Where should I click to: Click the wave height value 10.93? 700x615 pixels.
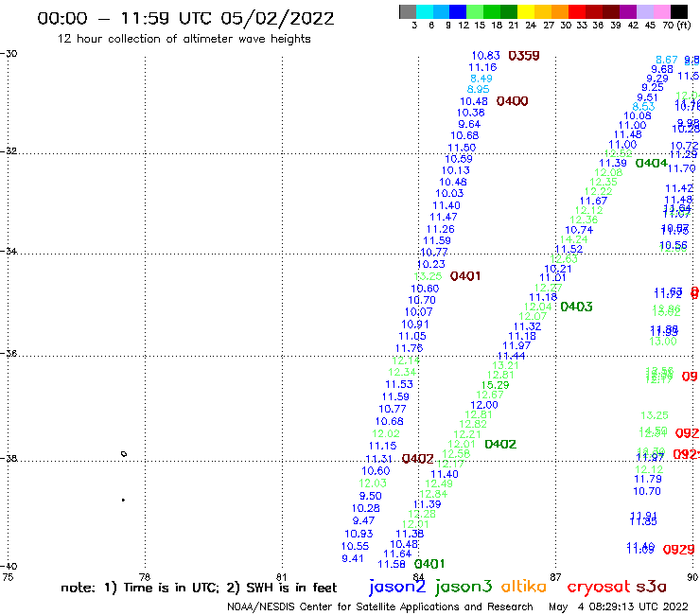pos(359,535)
